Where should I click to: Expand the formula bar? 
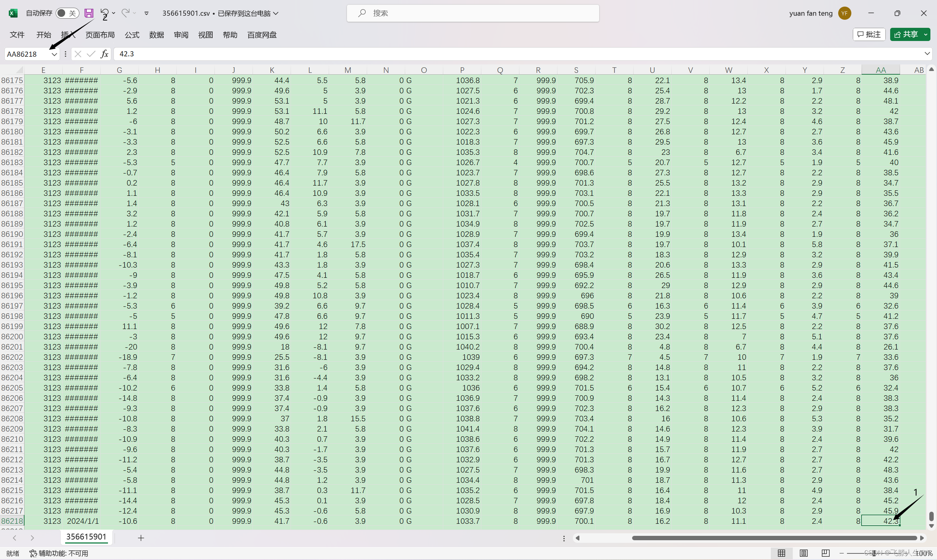[927, 53]
